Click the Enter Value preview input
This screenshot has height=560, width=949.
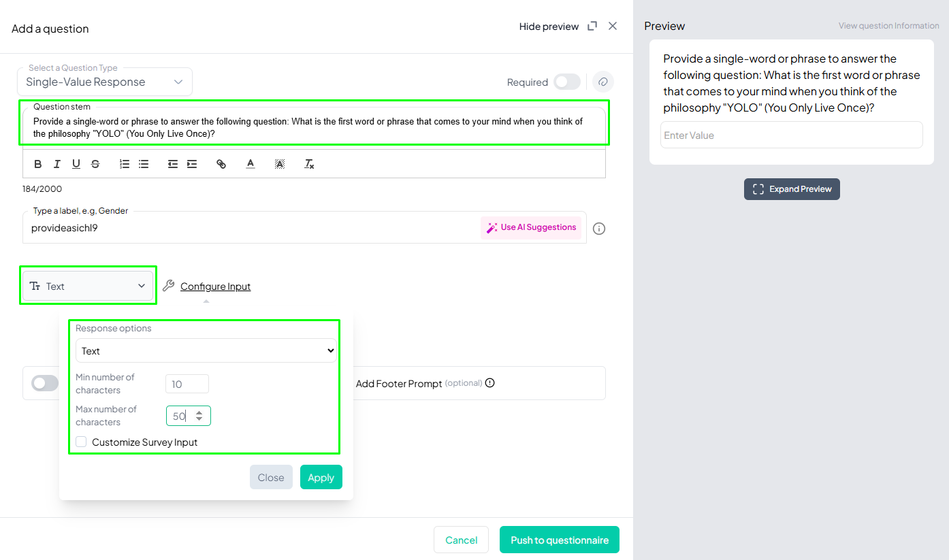pyautogui.click(x=792, y=135)
